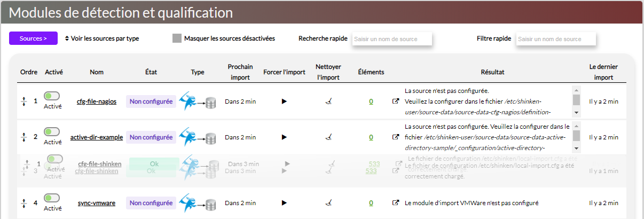Focus the Recherche rapide input field
This screenshot has width=644, height=219.
coord(392,39)
